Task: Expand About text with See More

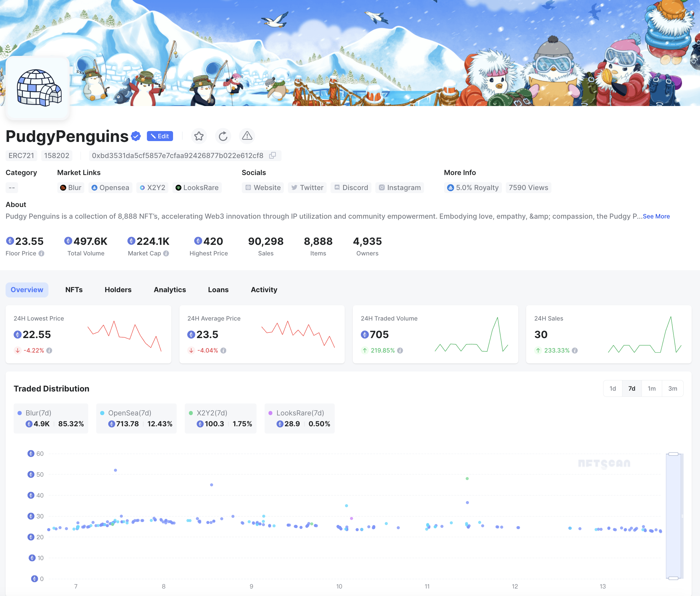Action: [x=656, y=216]
